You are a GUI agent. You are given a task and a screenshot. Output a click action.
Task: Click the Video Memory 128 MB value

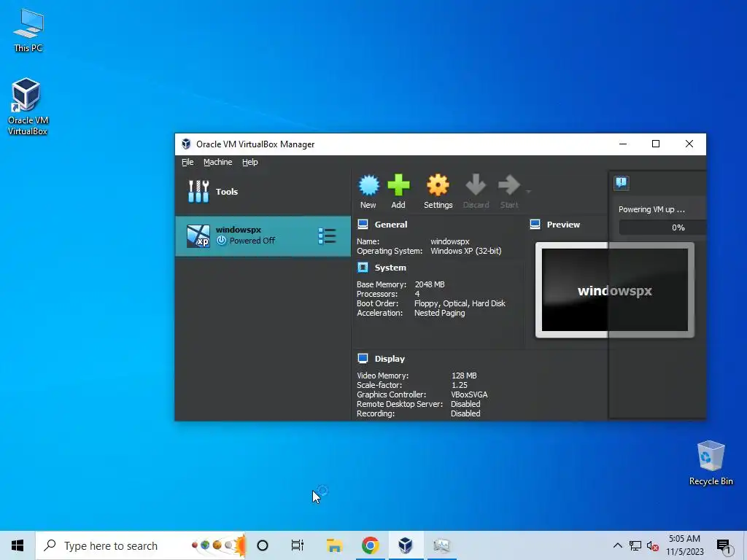463,376
